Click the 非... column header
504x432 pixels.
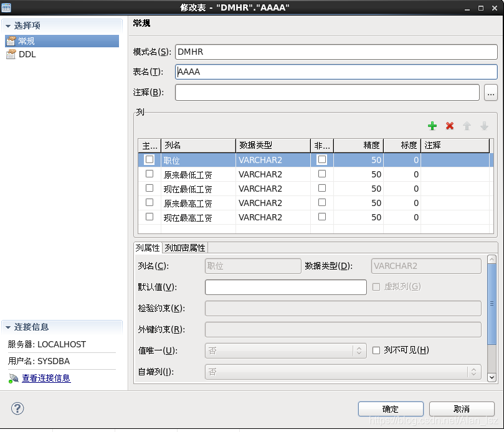(322, 146)
